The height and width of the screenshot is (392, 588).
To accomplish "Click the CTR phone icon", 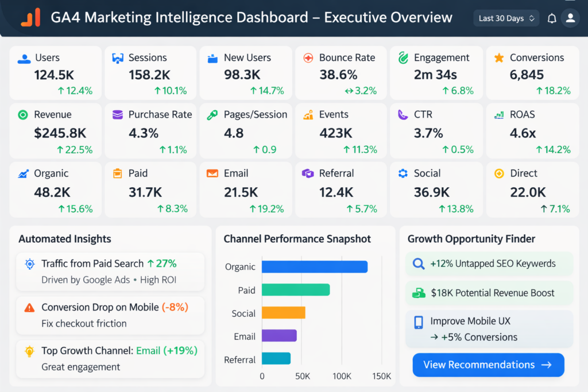I will coord(403,115).
